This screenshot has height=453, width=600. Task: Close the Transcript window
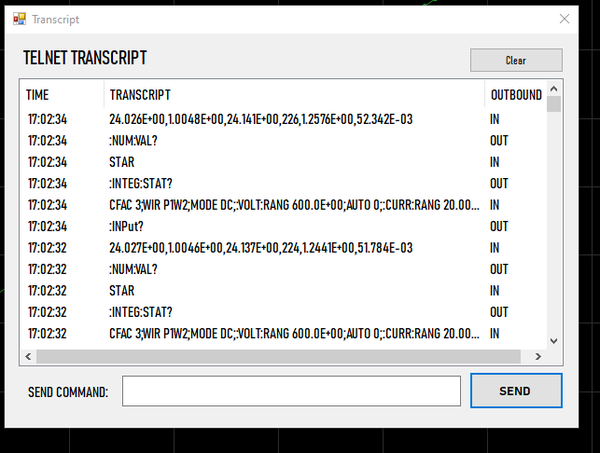pos(565,19)
